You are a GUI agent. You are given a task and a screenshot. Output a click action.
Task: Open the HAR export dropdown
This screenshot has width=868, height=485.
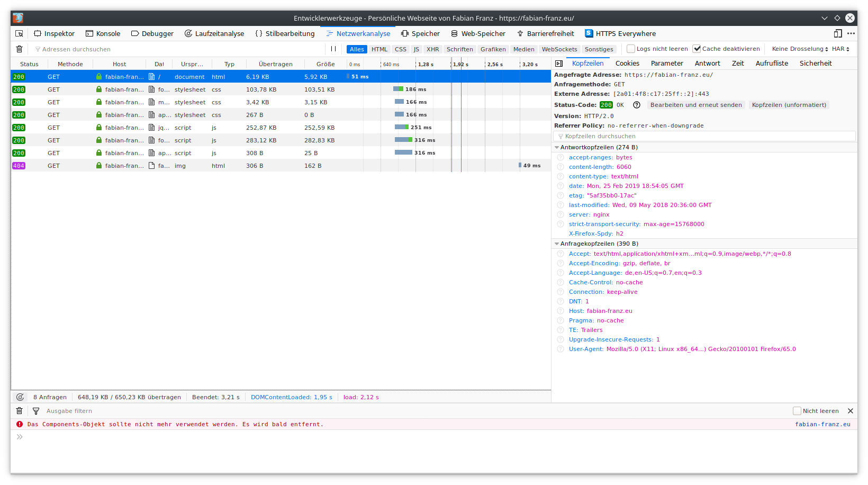coord(840,48)
